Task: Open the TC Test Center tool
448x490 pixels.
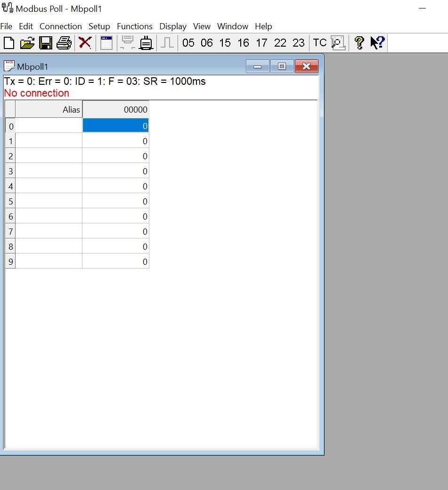Action: [319, 42]
